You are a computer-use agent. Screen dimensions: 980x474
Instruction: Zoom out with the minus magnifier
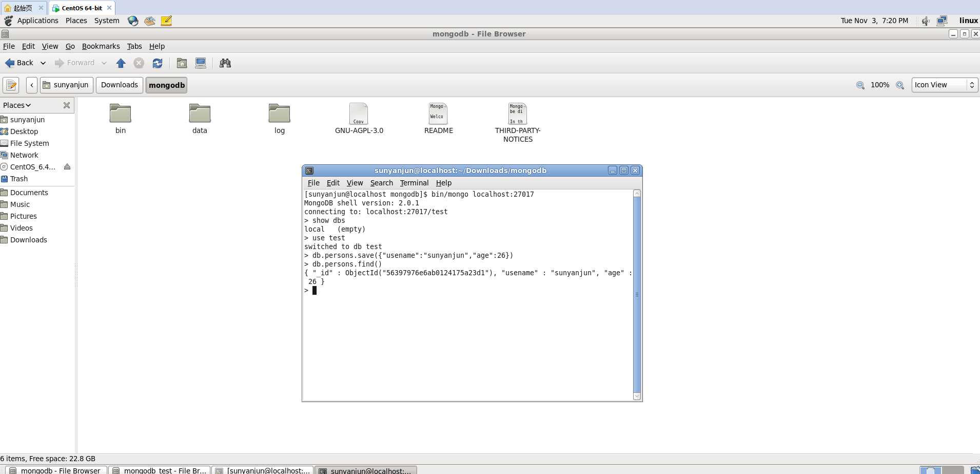pyautogui.click(x=860, y=85)
